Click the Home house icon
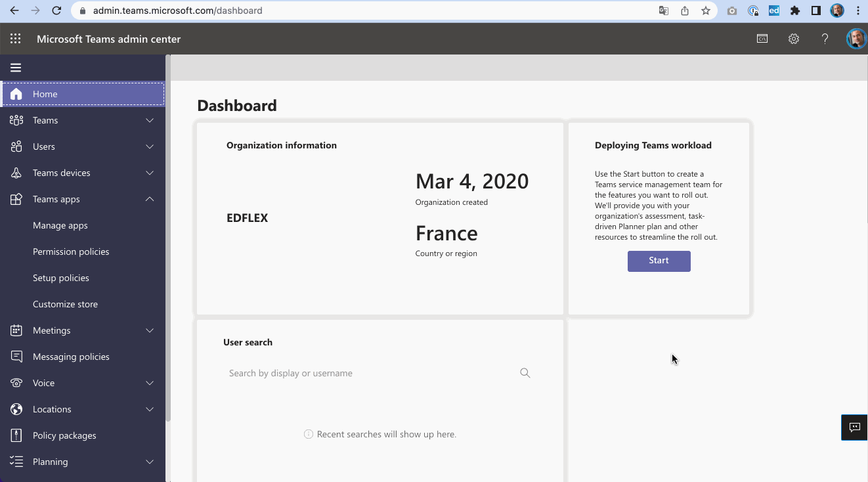This screenshot has height=482, width=868. pyautogui.click(x=16, y=94)
